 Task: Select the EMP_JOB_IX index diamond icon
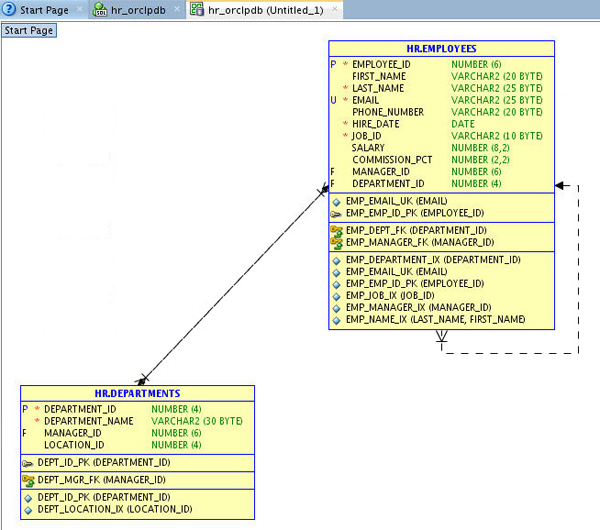coord(336,295)
